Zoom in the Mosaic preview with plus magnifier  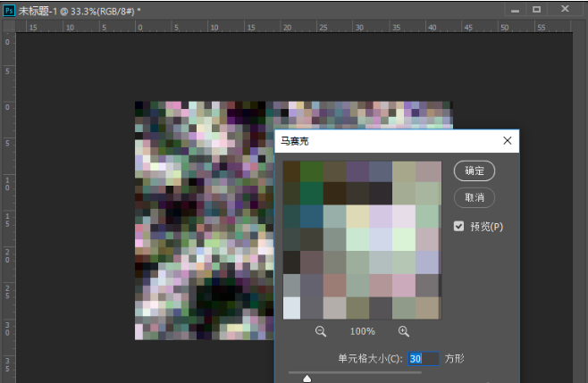404,331
